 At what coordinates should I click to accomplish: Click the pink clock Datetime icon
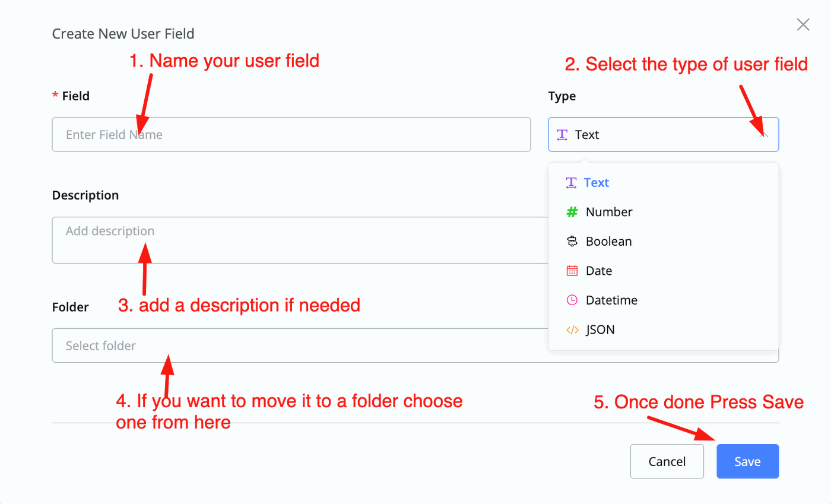(572, 300)
